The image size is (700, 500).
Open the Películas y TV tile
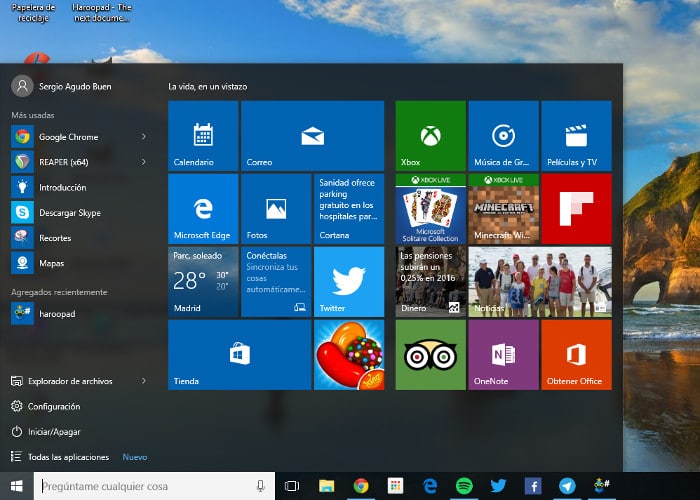pos(576,136)
